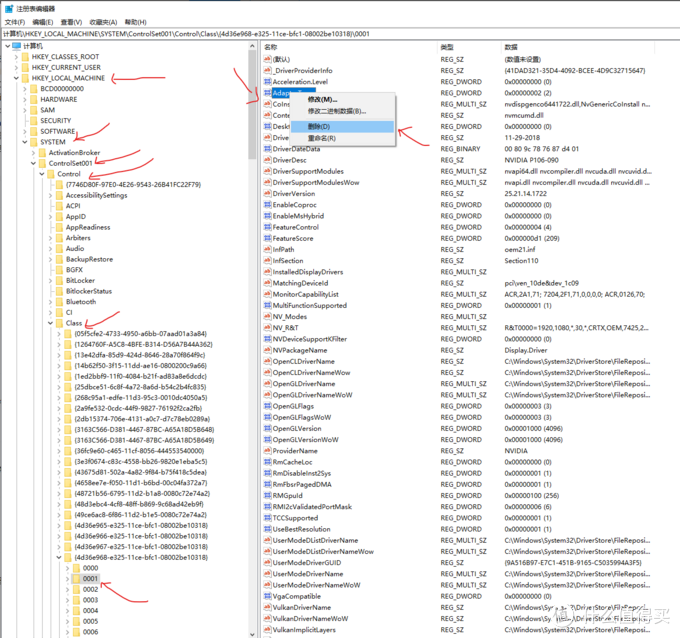This screenshot has width=680, height=638.
Task: Click the string icon beside InfPath
Action: click(268, 249)
